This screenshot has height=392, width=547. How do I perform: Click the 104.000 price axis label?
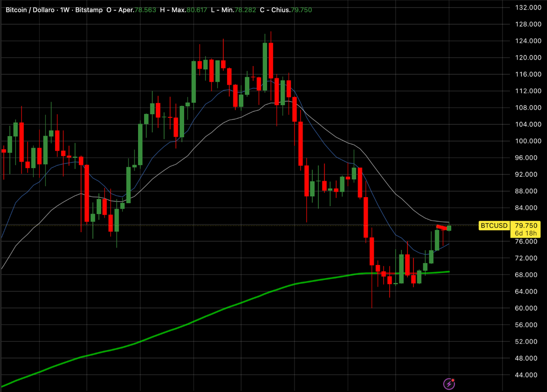527,124
